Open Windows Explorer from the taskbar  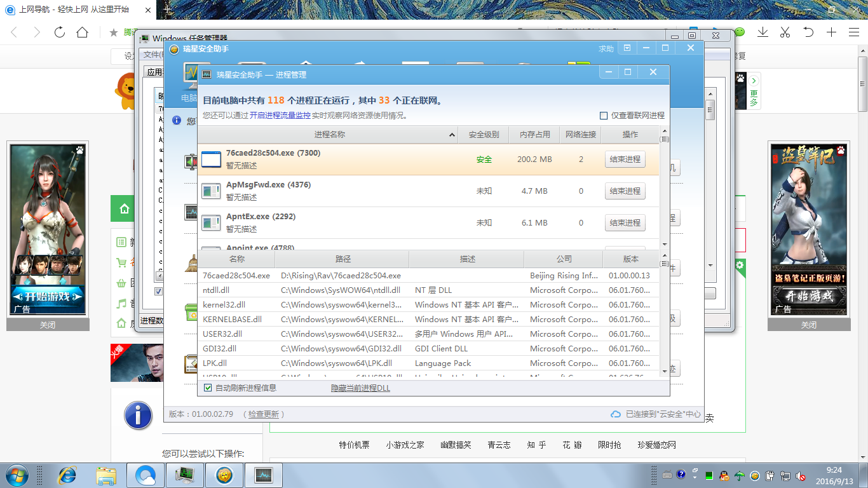(x=106, y=475)
